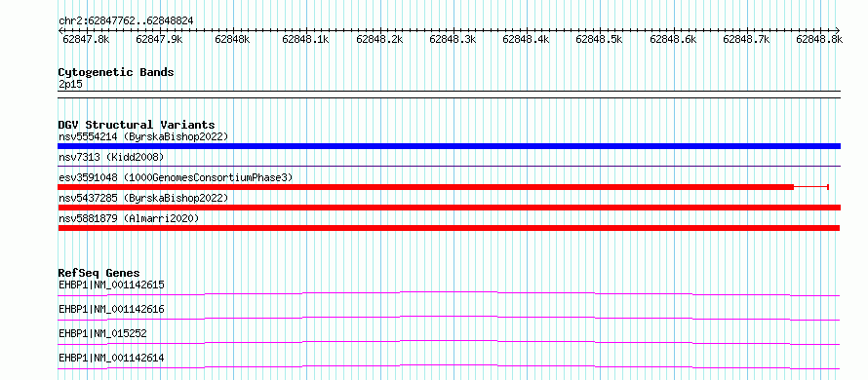The width and height of the screenshot is (868, 380).
Task: Click the chr2:62847762..62848824 region label
Action: click(126, 20)
